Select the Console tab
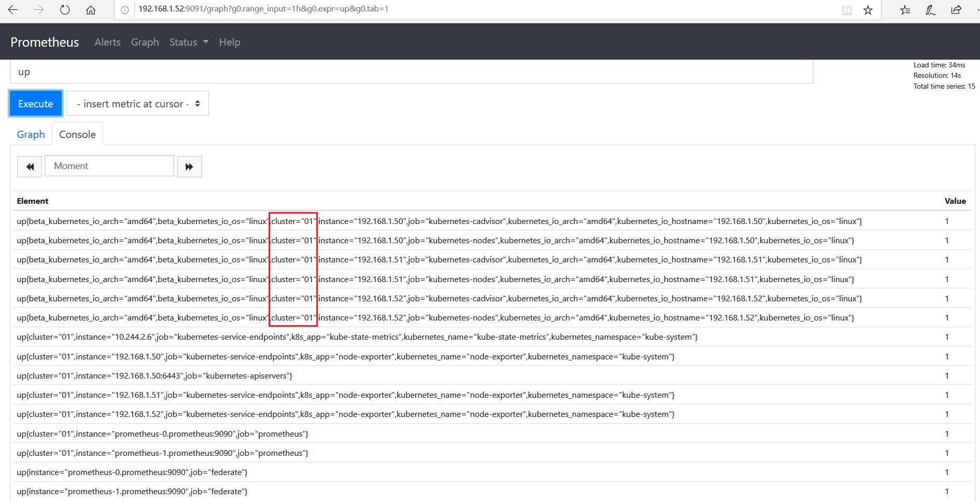 pos(77,134)
